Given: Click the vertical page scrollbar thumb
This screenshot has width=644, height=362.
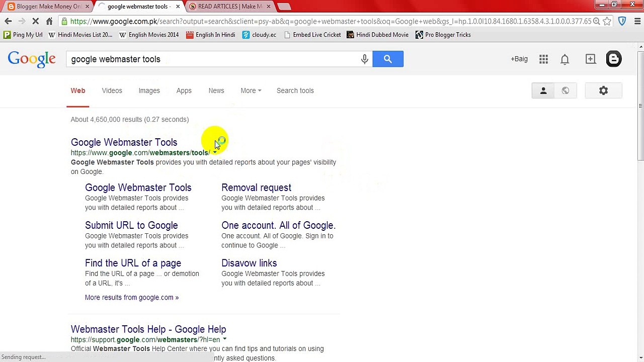Looking at the screenshot, I should tap(640, 106).
